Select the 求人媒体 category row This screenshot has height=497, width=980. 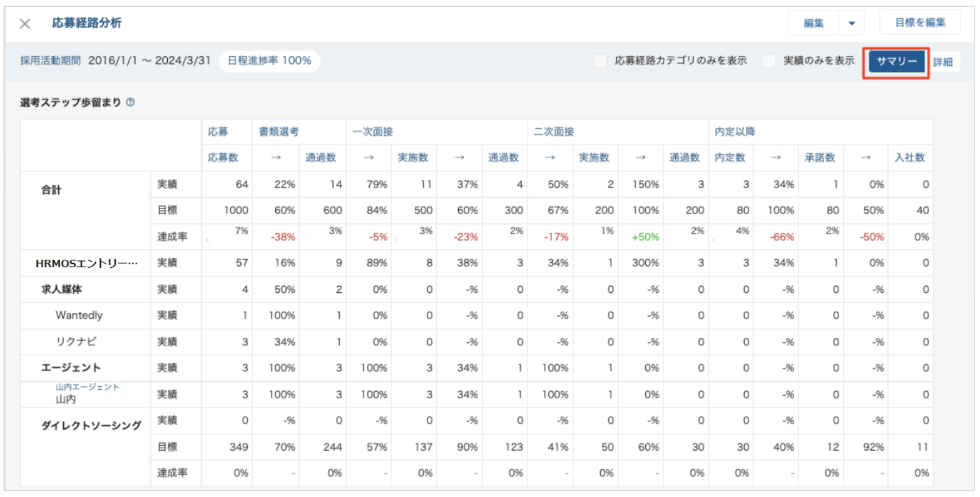(x=62, y=289)
